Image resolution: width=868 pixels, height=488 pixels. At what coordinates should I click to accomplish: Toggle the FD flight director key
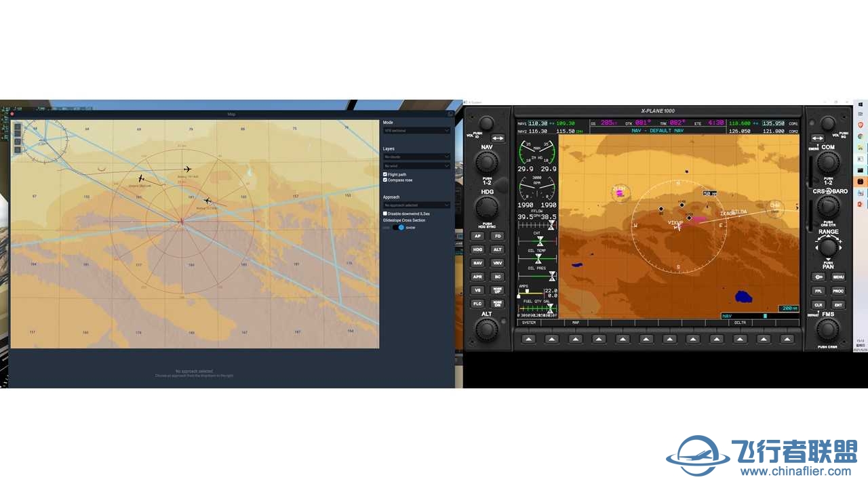pos(498,236)
